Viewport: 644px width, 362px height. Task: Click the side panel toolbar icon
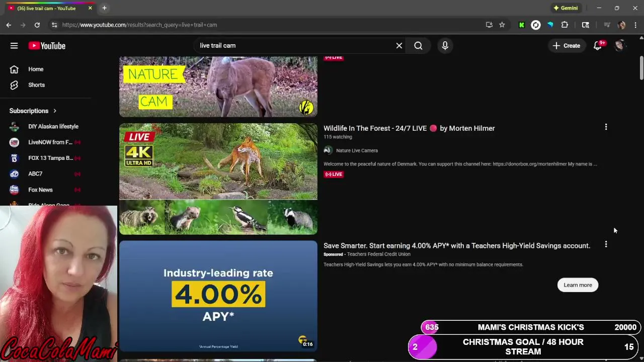(x=586, y=25)
